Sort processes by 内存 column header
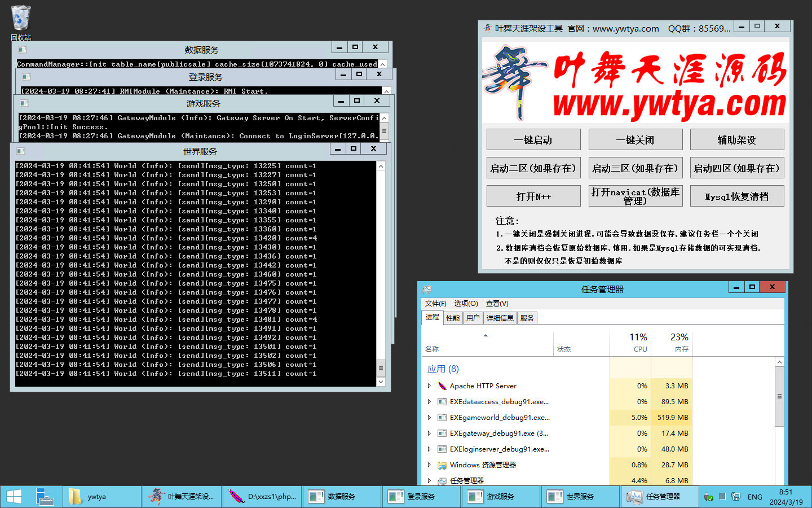812x508 pixels. [672, 343]
